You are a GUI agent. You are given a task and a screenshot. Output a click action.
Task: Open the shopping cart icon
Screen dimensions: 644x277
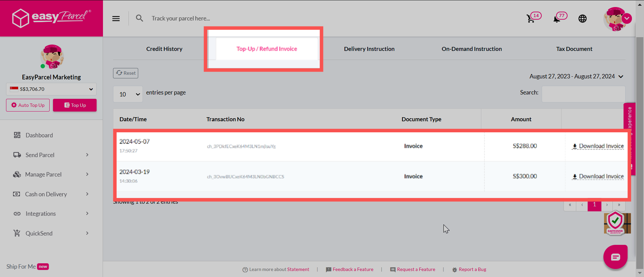tap(531, 18)
